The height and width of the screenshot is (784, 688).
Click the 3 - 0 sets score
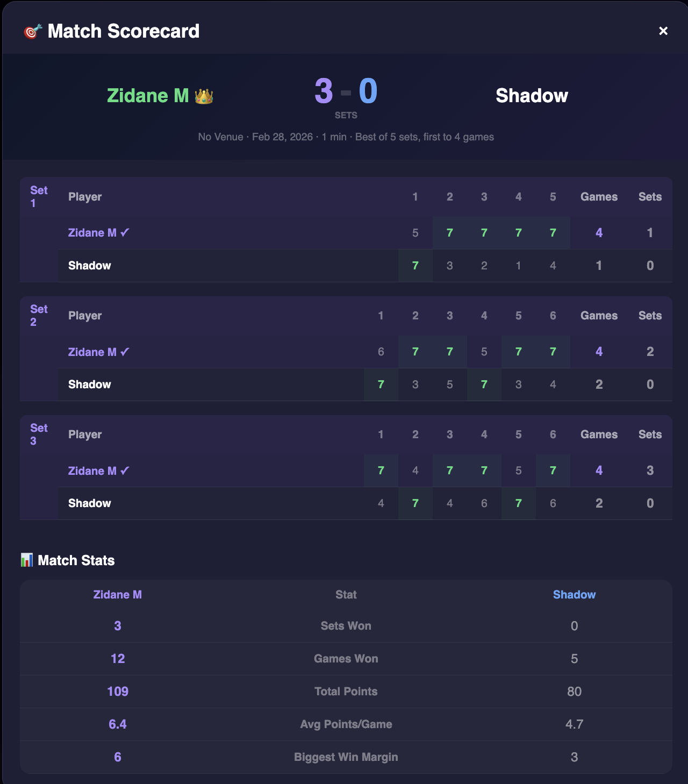coord(346,90)
